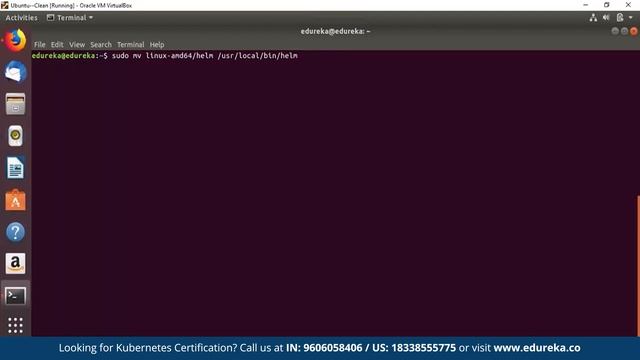Click the Activities button
Image resolution: width=640 pixels, height=360 pixels.
pos(21,18)
